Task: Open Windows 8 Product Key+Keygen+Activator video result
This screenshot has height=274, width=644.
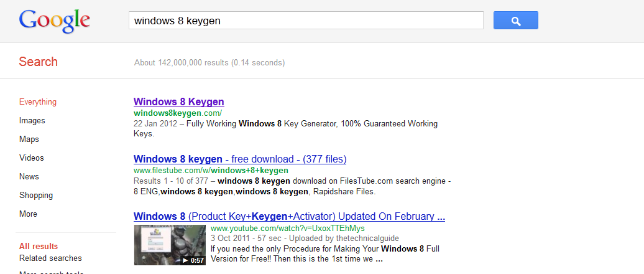Action: pos(290,217)
